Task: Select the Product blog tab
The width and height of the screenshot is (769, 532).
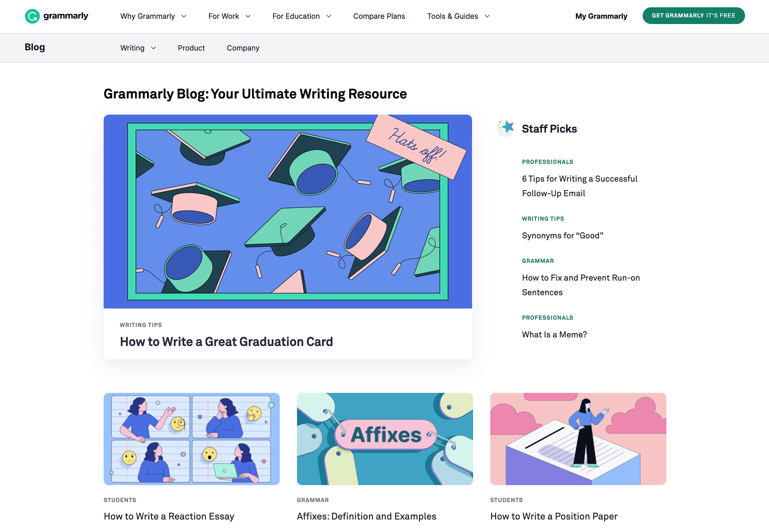Action: (x=191, y=48)
